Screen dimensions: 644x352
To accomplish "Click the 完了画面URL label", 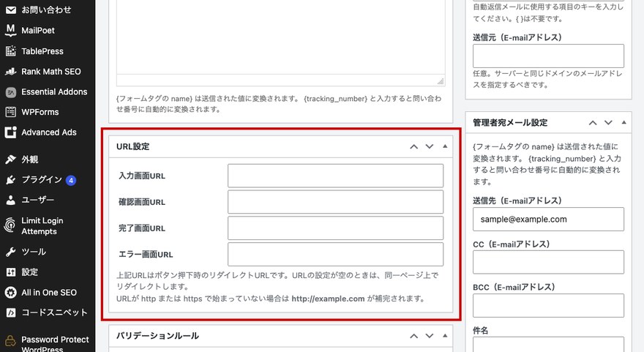I will point(142,228).
